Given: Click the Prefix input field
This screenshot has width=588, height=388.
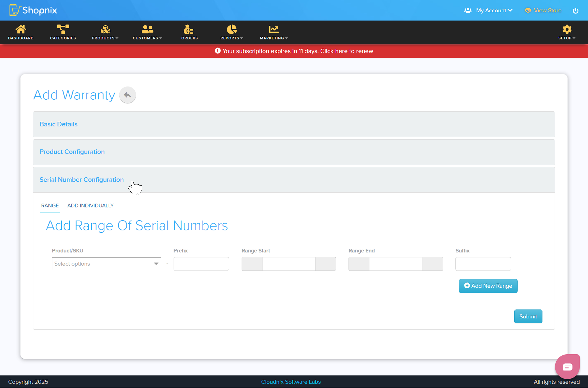Looking at the screenshot, I should [x=201, y=264].
